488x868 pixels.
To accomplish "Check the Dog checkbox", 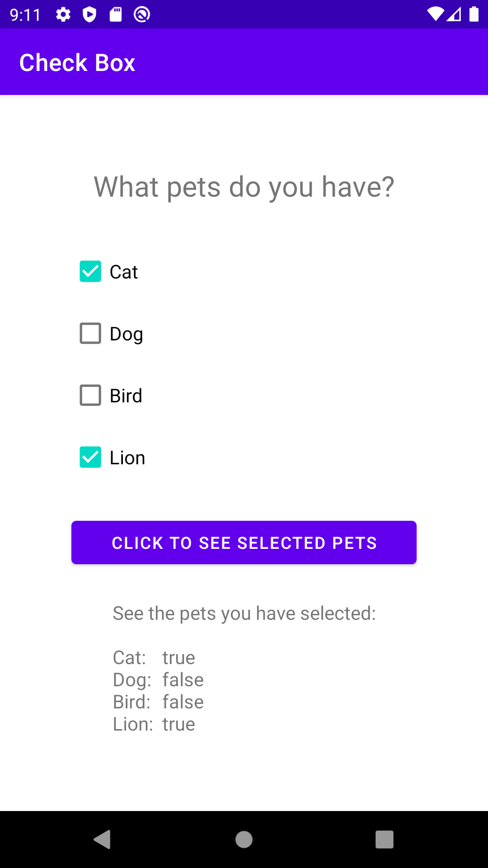I will pyautogui.click(x=90, y=334).
